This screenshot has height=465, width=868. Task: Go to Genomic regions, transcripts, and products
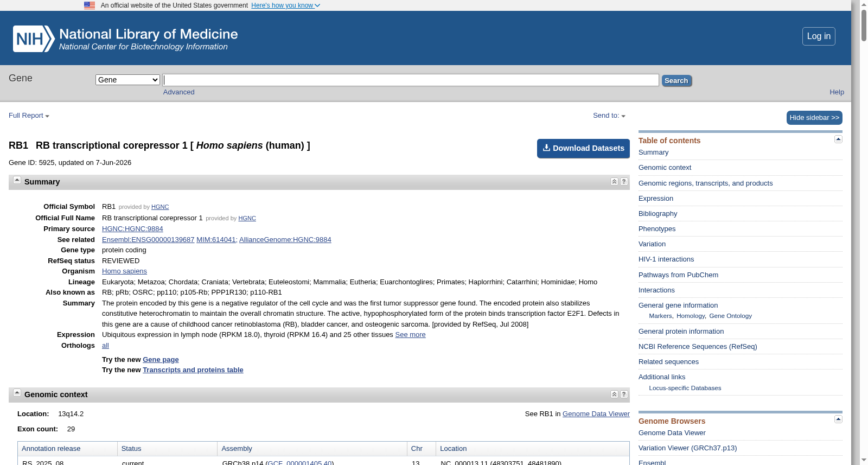click(705, 183)
